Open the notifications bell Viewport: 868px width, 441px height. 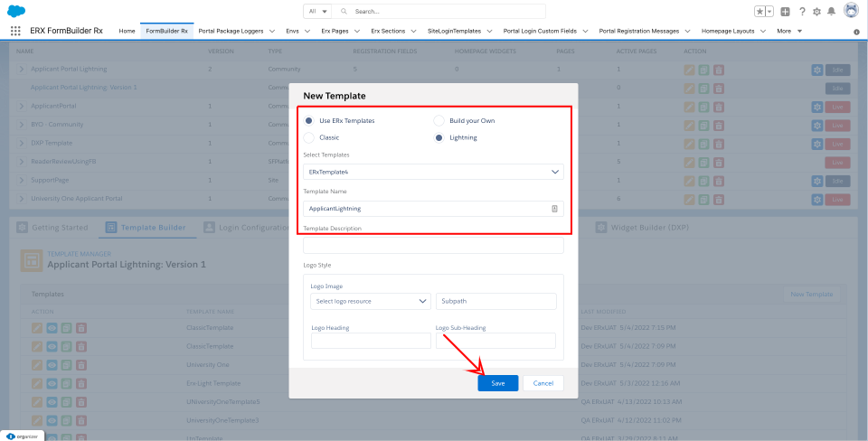[x=832, y=11]
